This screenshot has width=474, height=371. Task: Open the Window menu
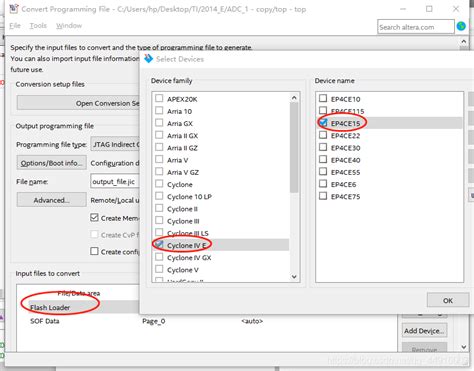[x=69, y=26]
